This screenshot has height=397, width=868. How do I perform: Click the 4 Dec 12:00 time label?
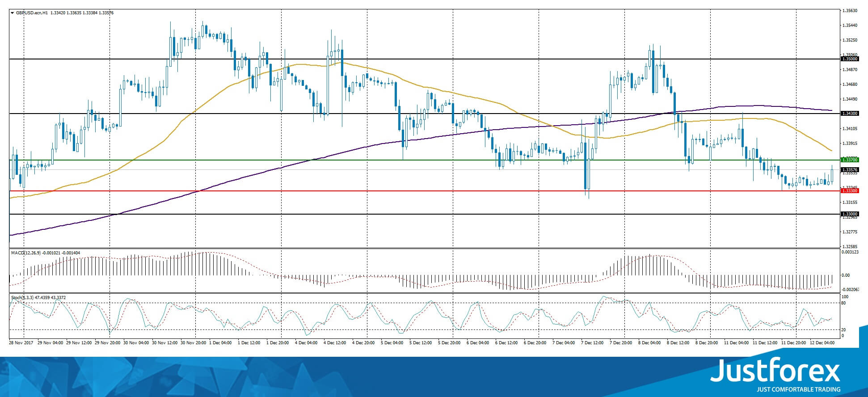[335, 343]
